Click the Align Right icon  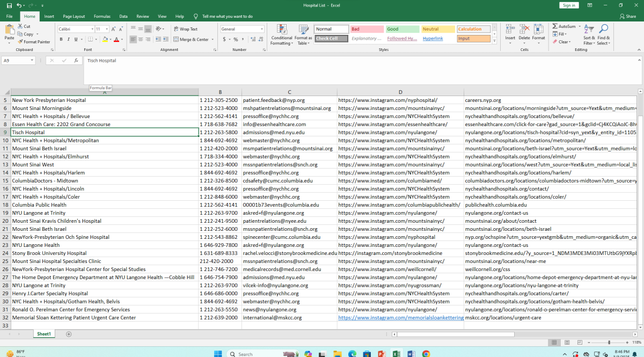click(x=148, y=39)
